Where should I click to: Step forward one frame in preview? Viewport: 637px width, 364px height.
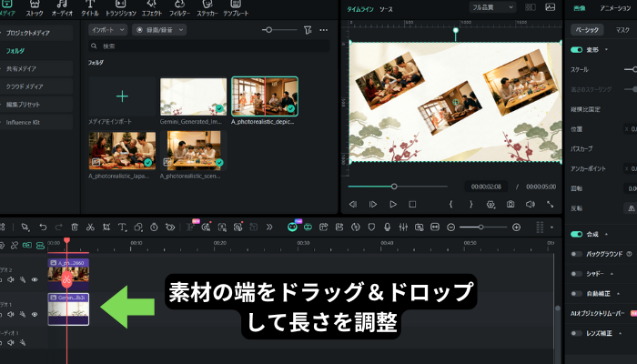[x=372, y=204]
